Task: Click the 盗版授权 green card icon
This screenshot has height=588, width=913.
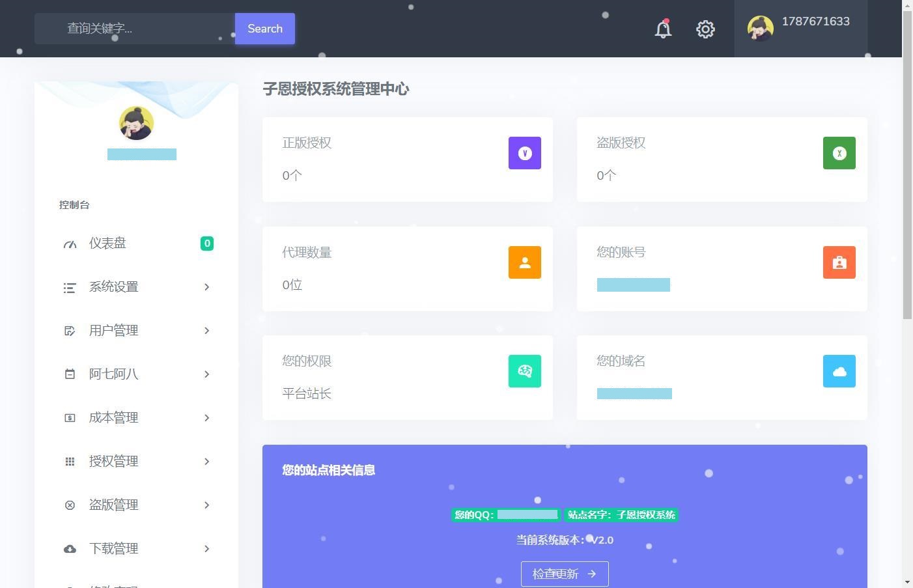Action: point(839,153)
